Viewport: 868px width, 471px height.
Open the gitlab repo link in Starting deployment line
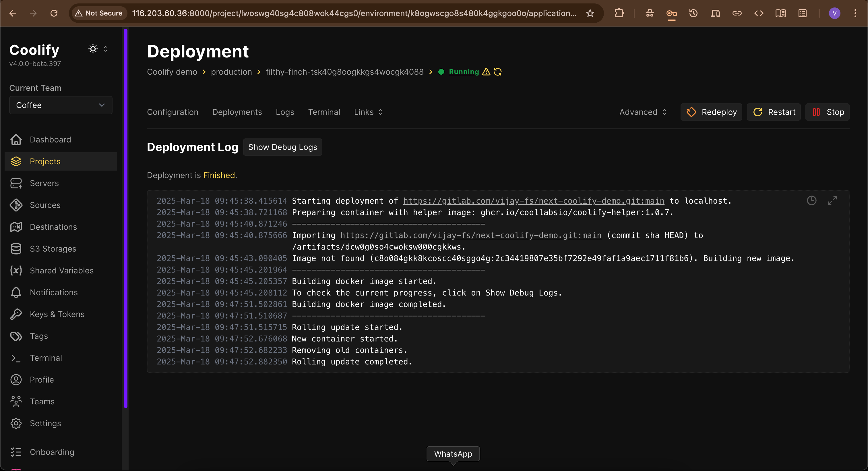tap(533, 201)
